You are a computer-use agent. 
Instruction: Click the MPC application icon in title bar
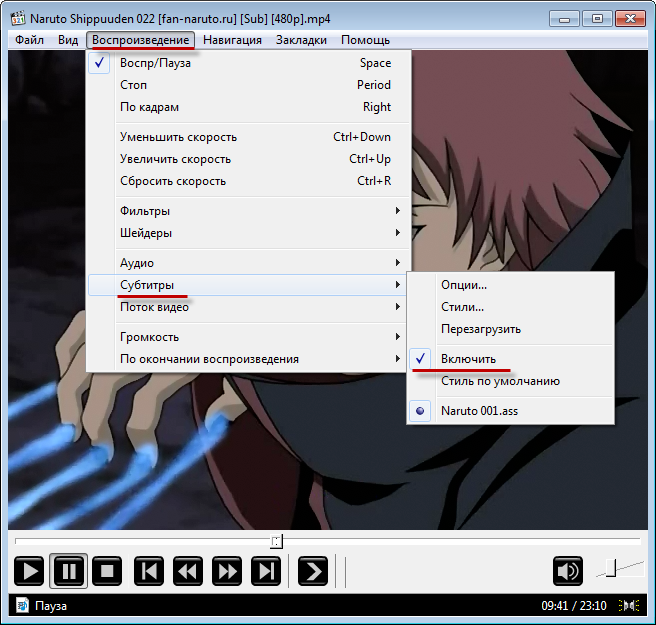(x=18, y=19)
